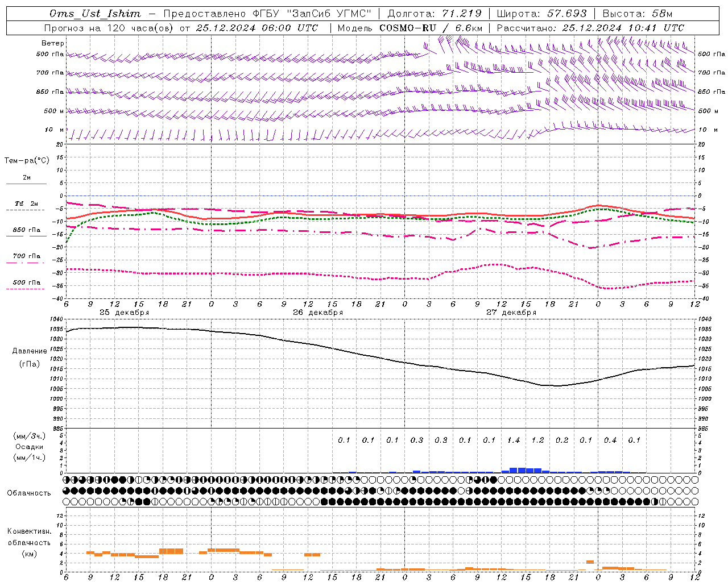Click the (мм/3ч.) precipitation unit label
The width and height of the screenshot is (728, 582).
coord(30,436)
